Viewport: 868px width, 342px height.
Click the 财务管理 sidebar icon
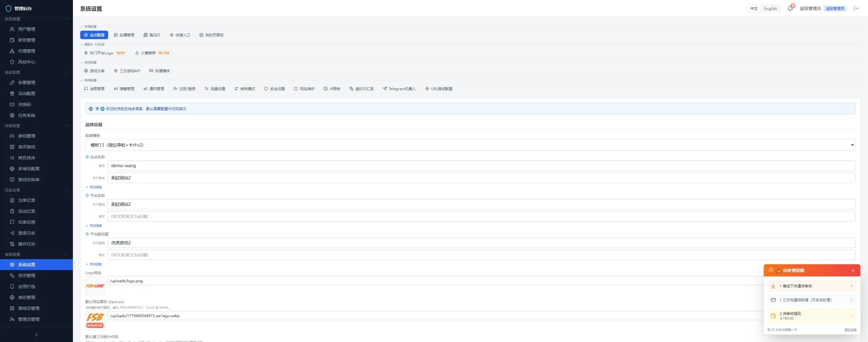pyautogui.click(x=12, y=40)
